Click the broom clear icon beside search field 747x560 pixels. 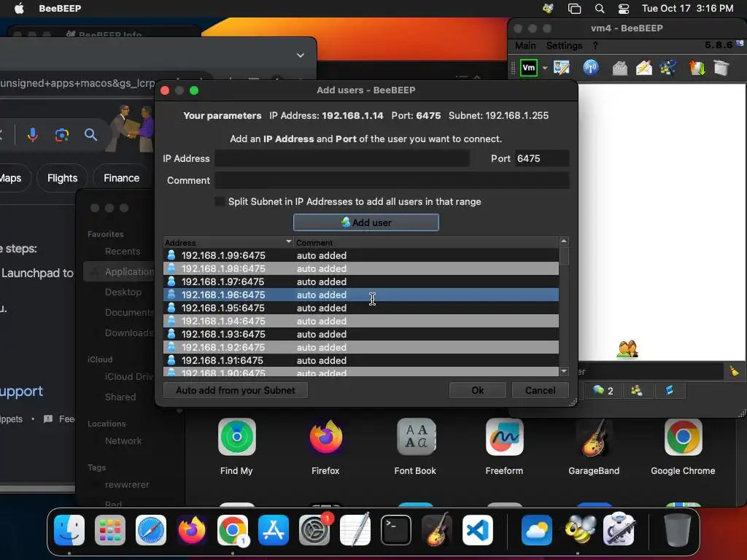point(734,371)
